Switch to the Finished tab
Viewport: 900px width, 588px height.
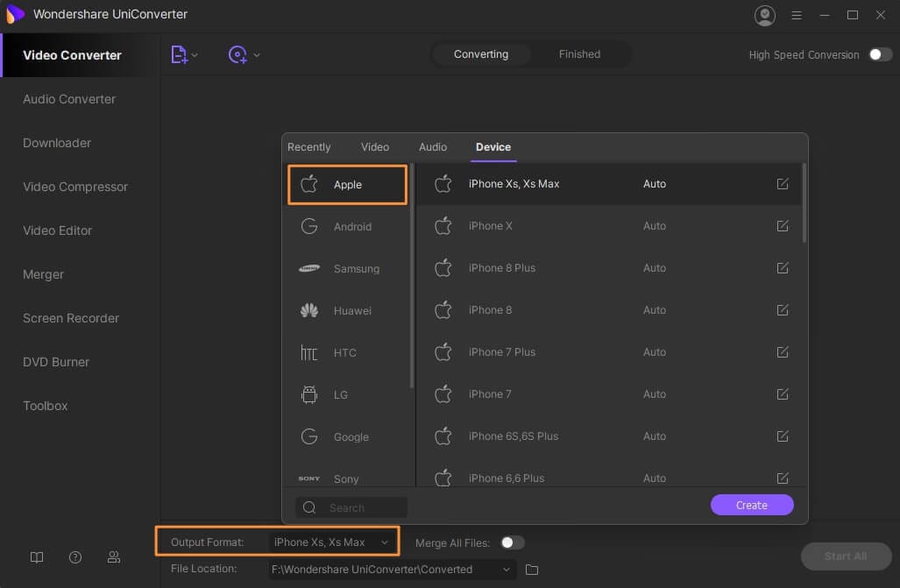pos(580,54)
